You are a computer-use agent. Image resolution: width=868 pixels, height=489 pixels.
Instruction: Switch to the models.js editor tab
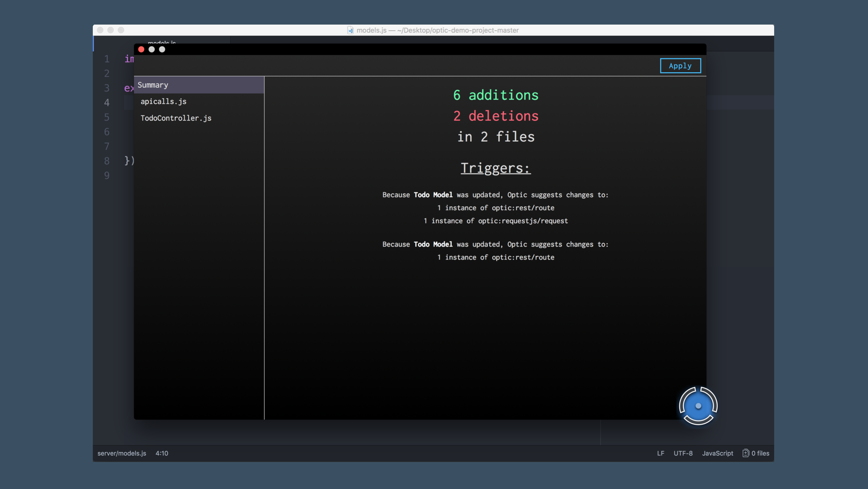coord(162,42)
